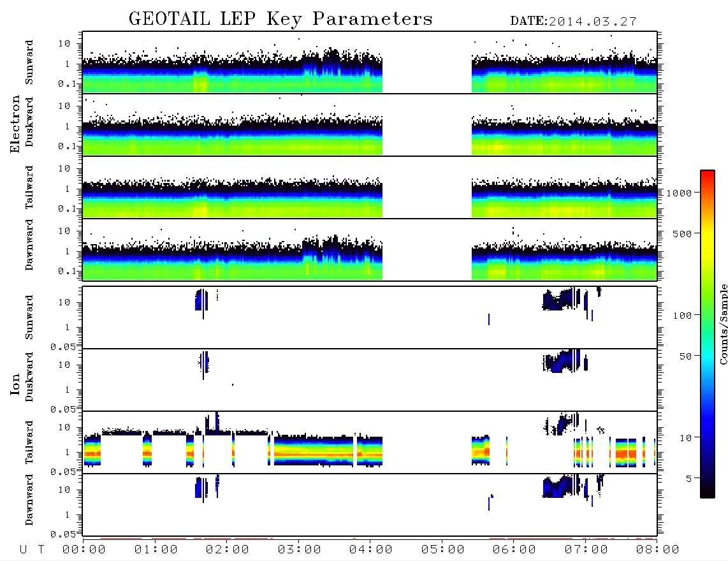Viewport: 728px width, 561px height.
Task: Click the Electron Sunward spectrogram panel
Action: (370, 62)
